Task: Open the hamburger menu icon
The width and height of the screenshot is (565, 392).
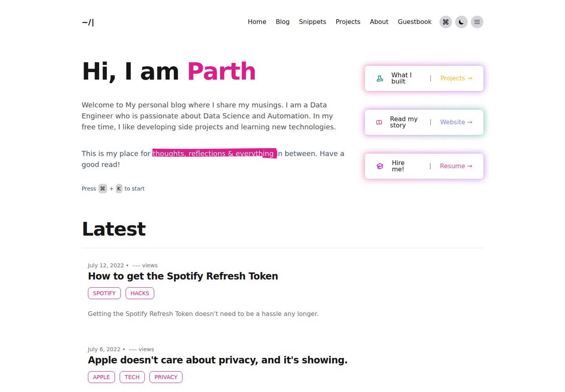Action: point(477,22)
